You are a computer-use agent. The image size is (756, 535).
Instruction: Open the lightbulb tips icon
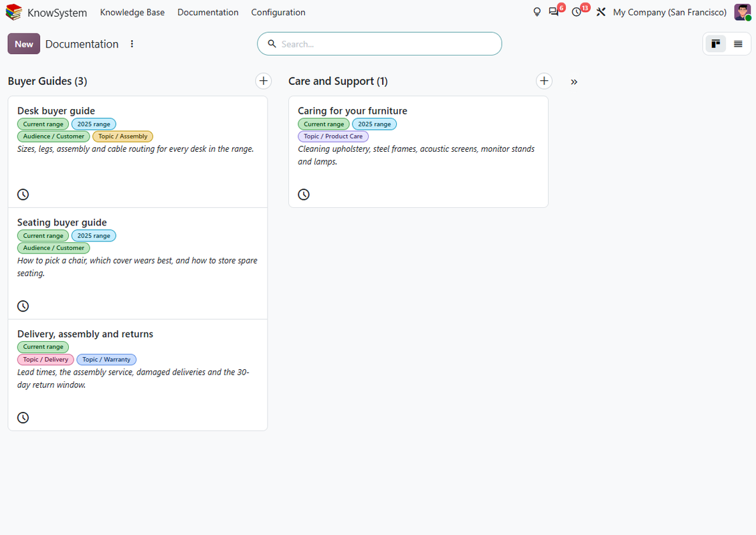coord(537,12)
